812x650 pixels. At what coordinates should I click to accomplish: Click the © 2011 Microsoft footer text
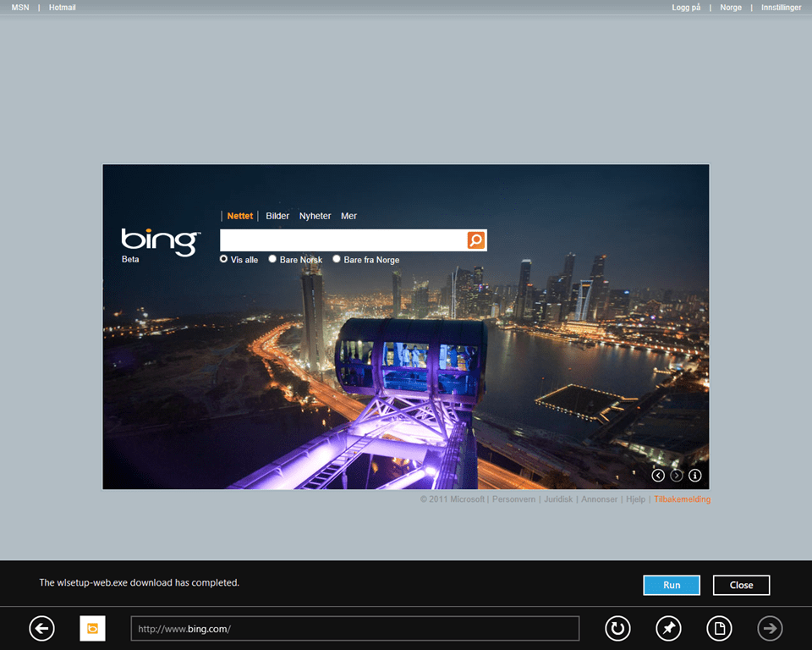[452, 499]
